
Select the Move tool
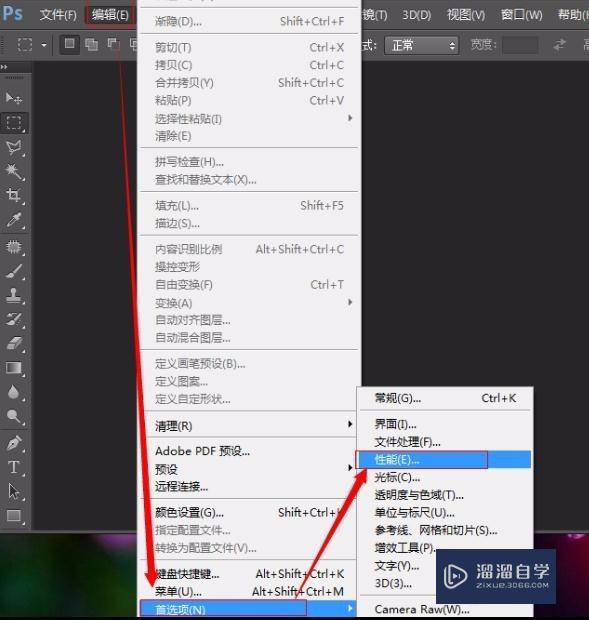click(14, 98)
